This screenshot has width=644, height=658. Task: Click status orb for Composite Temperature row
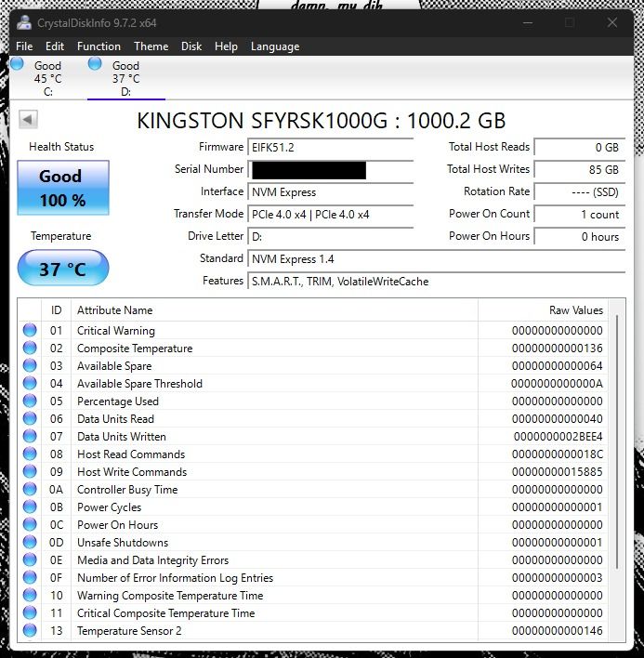point(30,348)
